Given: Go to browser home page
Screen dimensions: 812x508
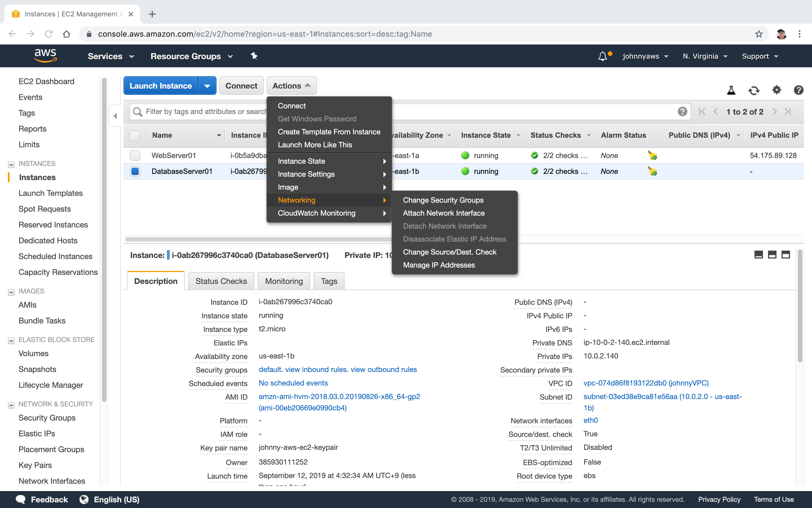Looking at the screenshot, I should pyautogui.click(x=67, y=34).
